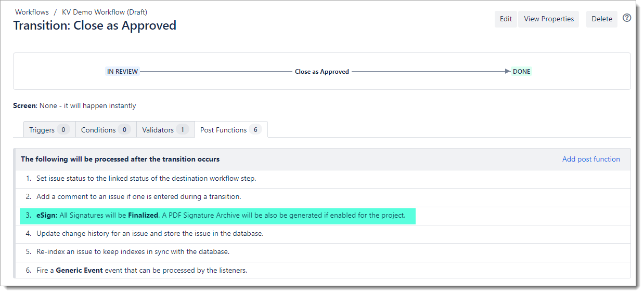Viewport: 644px width, 294px height.
Task: Open View Properties for the transition
Action: [548, 19]
